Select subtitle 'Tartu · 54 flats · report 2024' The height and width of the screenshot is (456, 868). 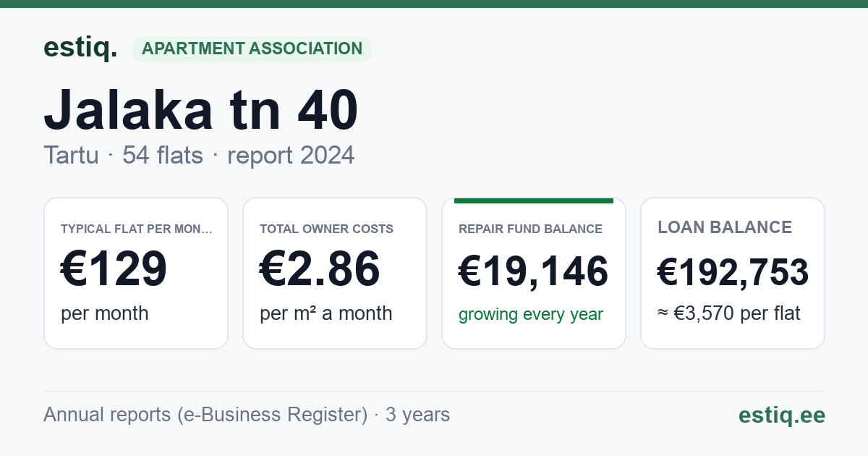[199, 155]
